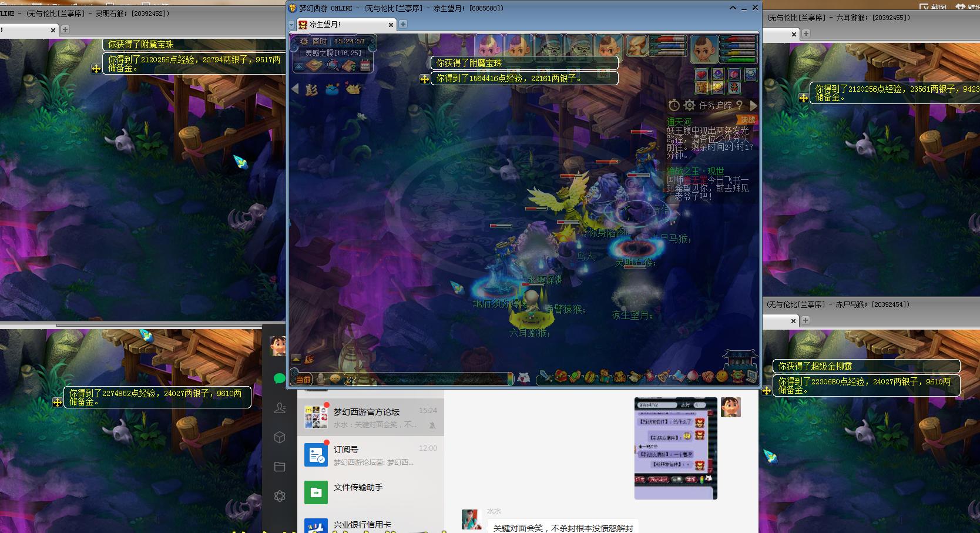Click the peach buff status icon
Image resolution: width=980 pixels, height=533 pixels.
click(x=734, y=75)
